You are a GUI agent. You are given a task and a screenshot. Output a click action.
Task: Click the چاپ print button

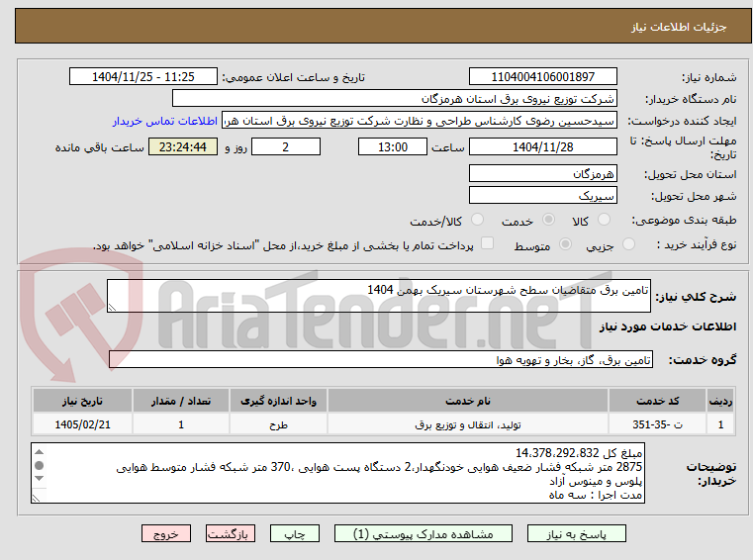[x=295, y=533]
